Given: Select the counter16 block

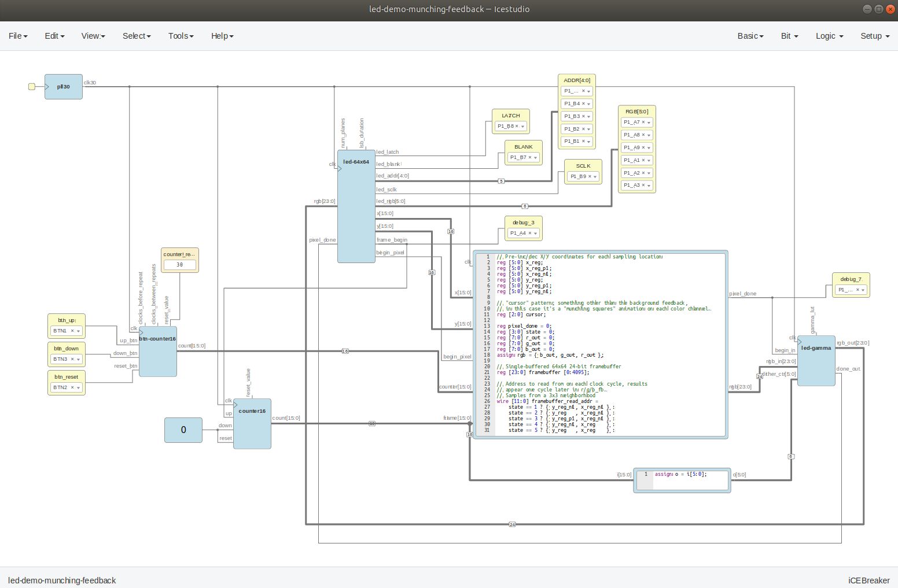Looking at the screenshot, I should pyautogui.click(x=252, y=425).
